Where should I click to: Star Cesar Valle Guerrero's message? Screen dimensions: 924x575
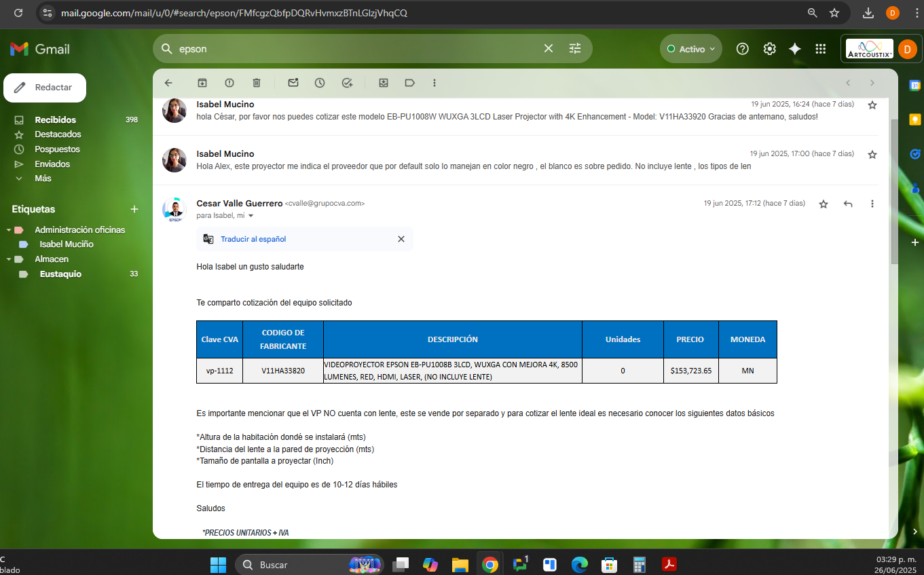pyautogui.click(x=824, y=204)
